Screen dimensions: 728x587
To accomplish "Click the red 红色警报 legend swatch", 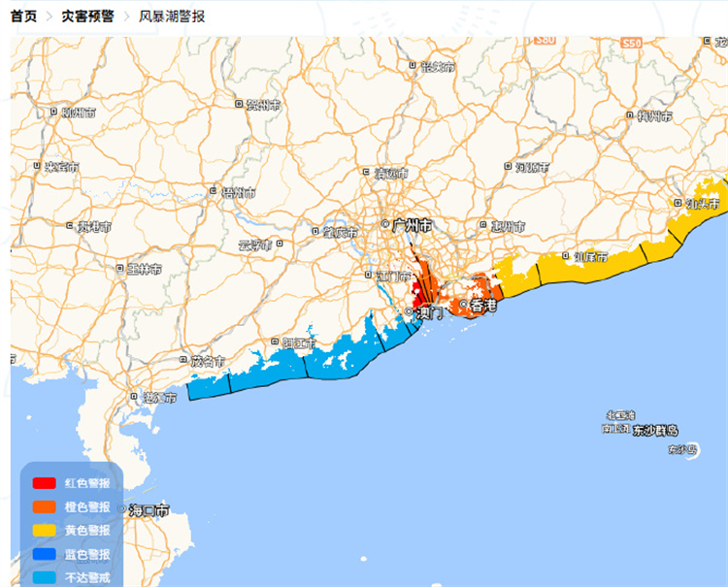I will point(44,482).
